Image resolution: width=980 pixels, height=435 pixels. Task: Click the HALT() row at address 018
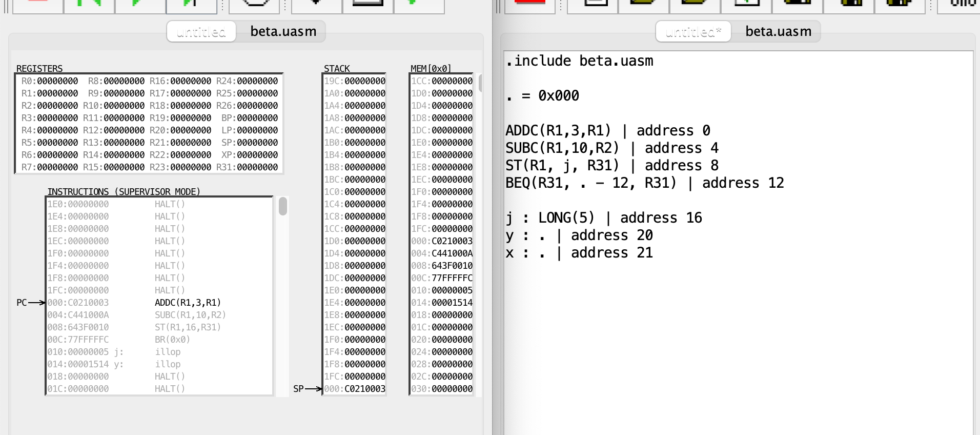point(159,377)
